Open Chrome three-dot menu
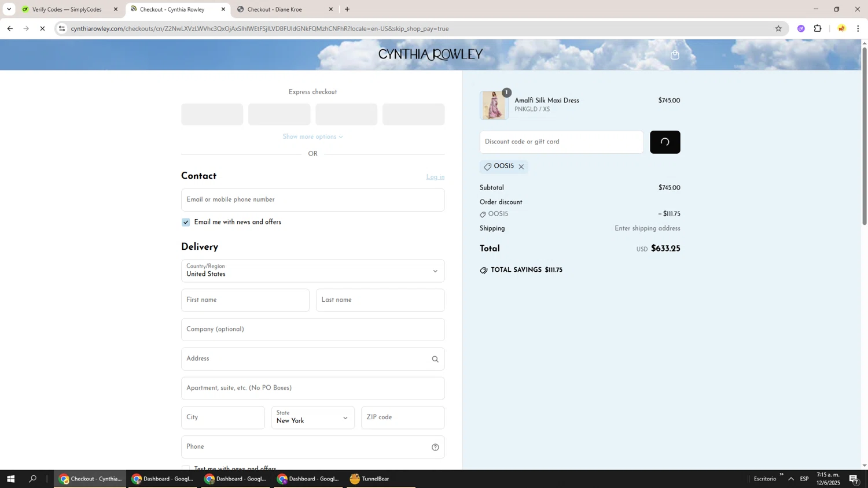Viewport: 868px width, 488px height. 858,28
